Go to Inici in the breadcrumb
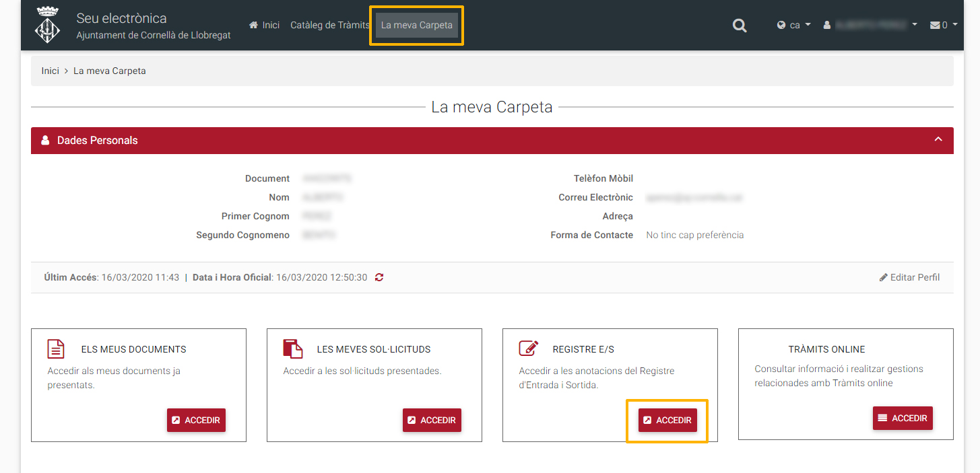This screenshot has width=980, height=473. [x=51, y=71]
